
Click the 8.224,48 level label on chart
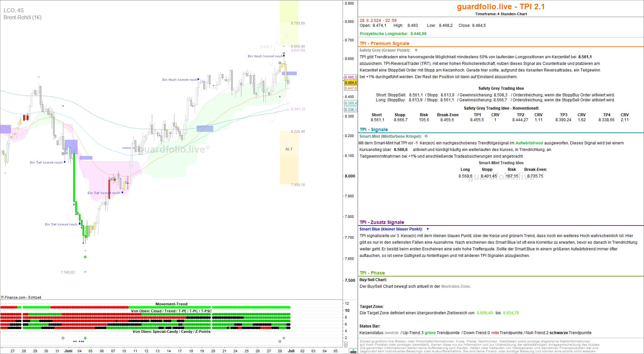click(298, 131)
